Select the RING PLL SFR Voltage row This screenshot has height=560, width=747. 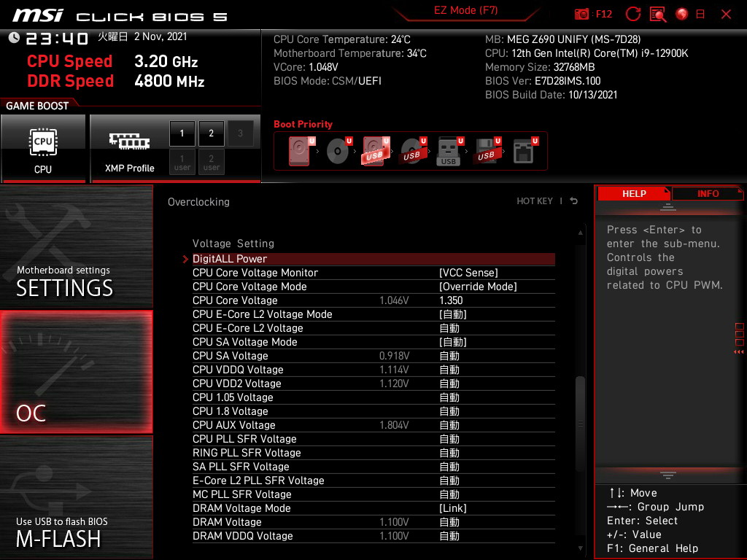[x=373, y=452]
